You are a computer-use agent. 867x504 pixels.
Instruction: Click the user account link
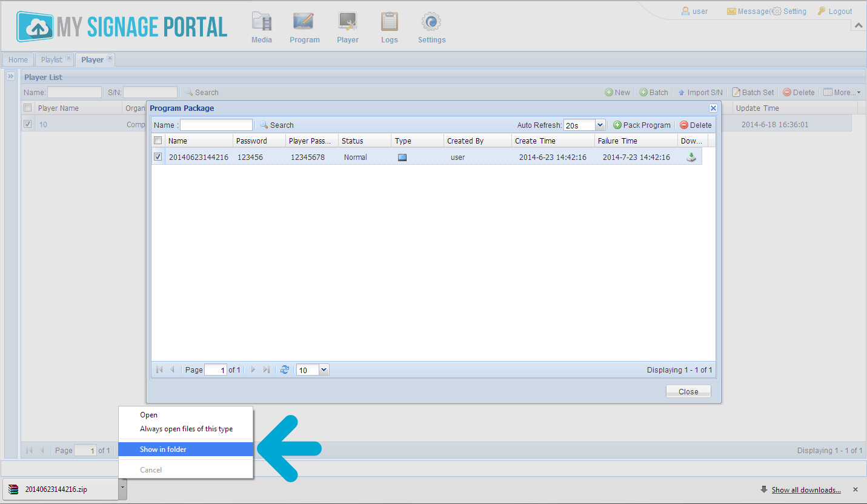pos(694,12)
